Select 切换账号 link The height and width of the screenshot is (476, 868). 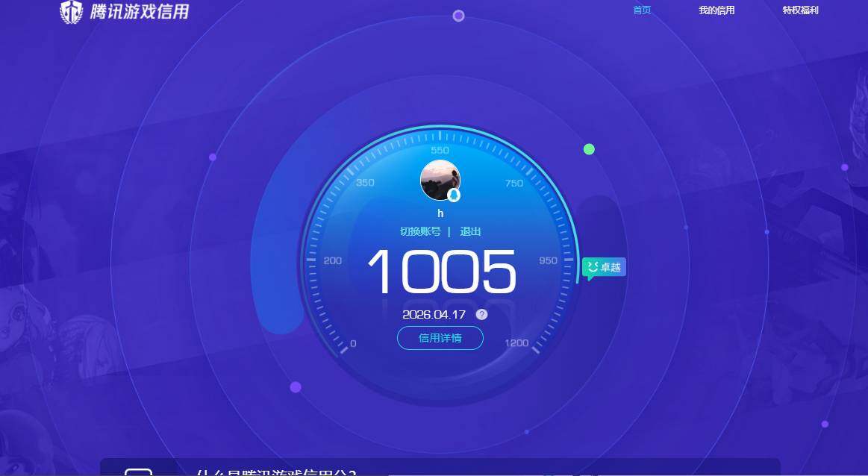point(420,231)
